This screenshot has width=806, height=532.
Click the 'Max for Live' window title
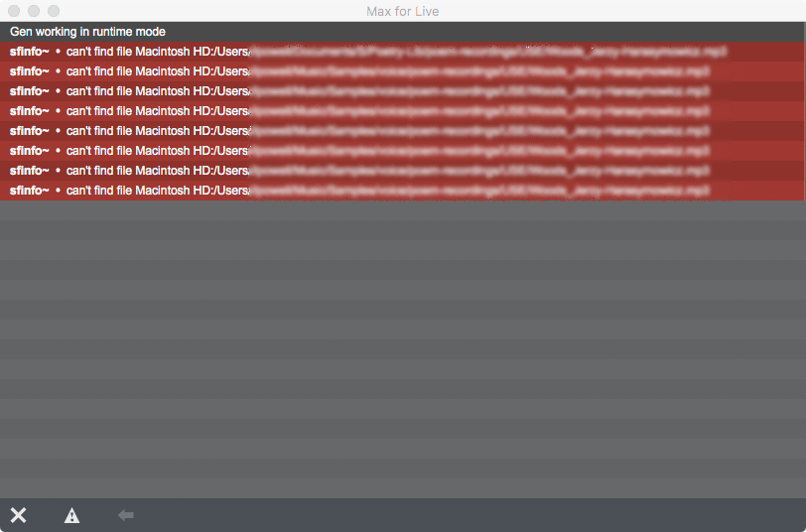click(402, 11)
